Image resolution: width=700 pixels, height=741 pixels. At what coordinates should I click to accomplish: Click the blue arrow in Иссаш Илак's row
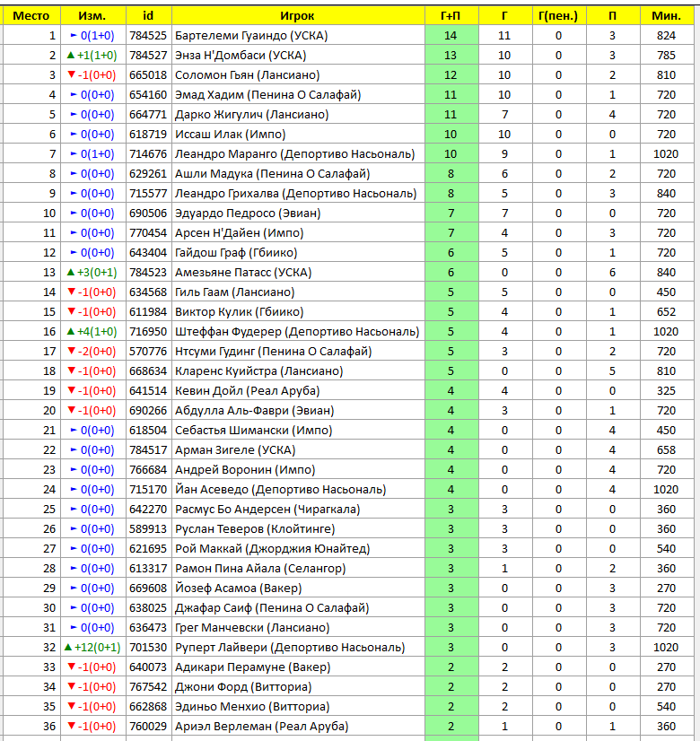coord(74,135)
